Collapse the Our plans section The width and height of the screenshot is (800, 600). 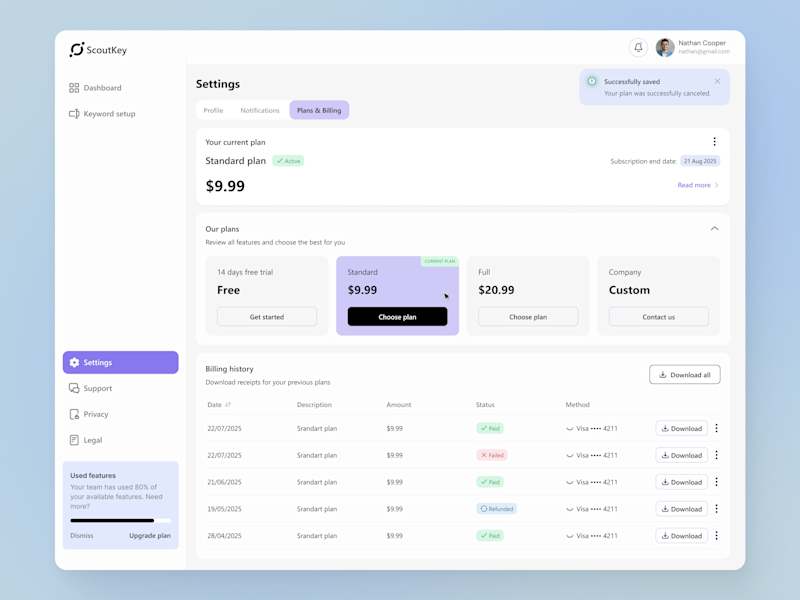point(714,229)
